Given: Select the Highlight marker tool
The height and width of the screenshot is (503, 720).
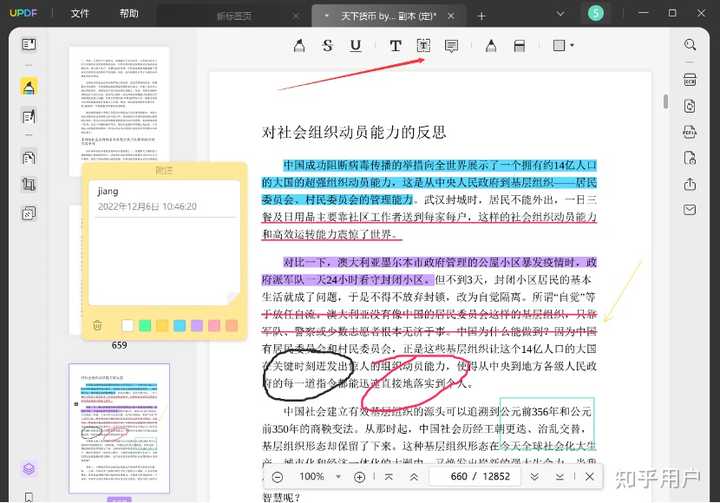Looking at the screenshot, I should tap(299, 45).
